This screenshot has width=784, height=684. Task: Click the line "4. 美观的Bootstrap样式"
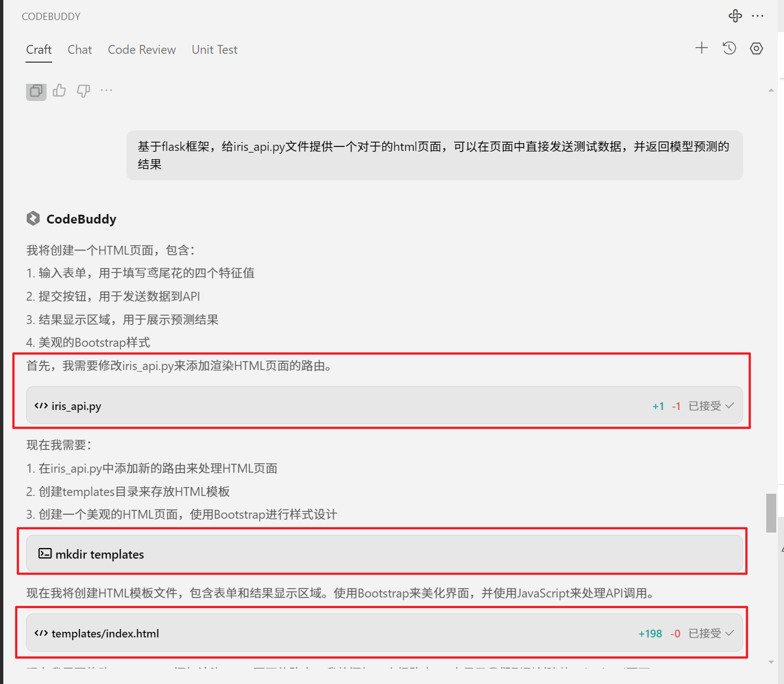tap(88, 342)
